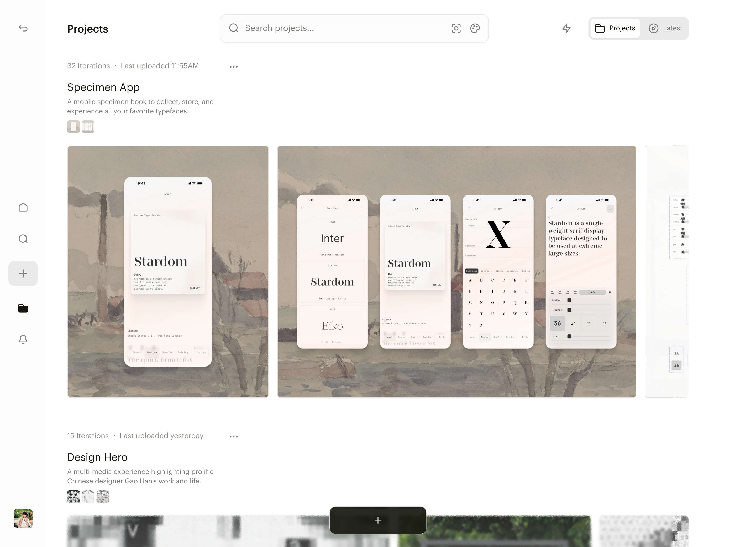Select third Design Hero small thumbnail
Screen dimensions: 756x547
(103, 497)
